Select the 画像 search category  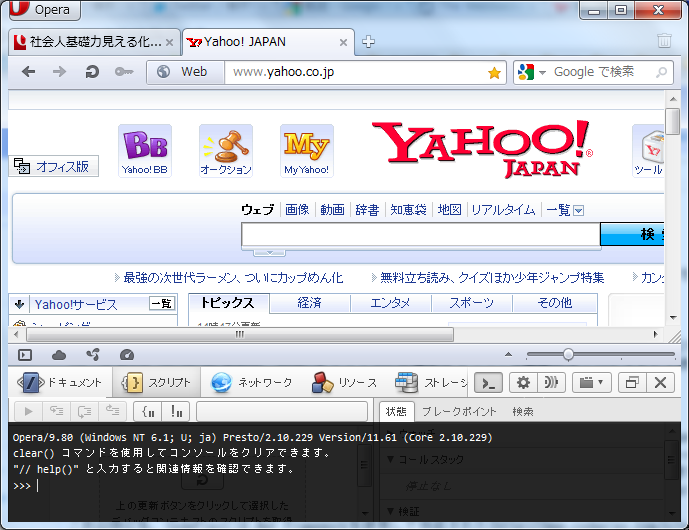click(297, 210)
